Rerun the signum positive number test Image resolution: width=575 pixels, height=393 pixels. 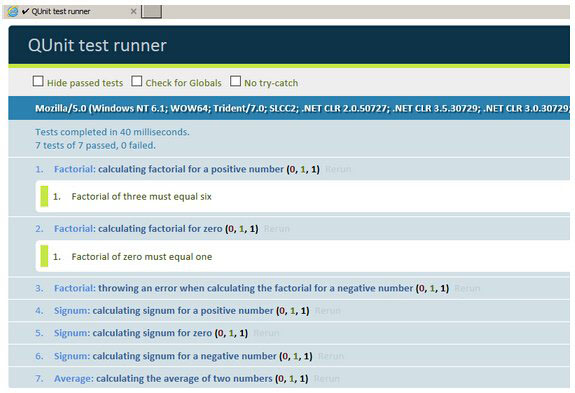click(327, 311)
